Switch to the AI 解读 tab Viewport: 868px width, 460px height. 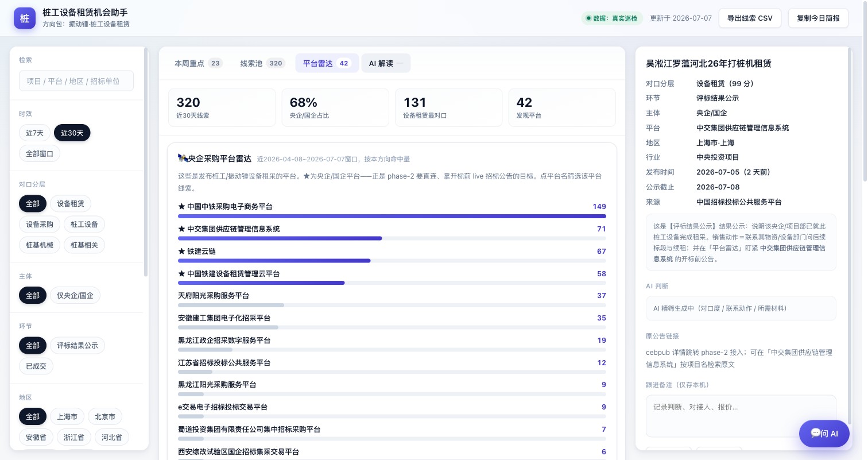386,63
